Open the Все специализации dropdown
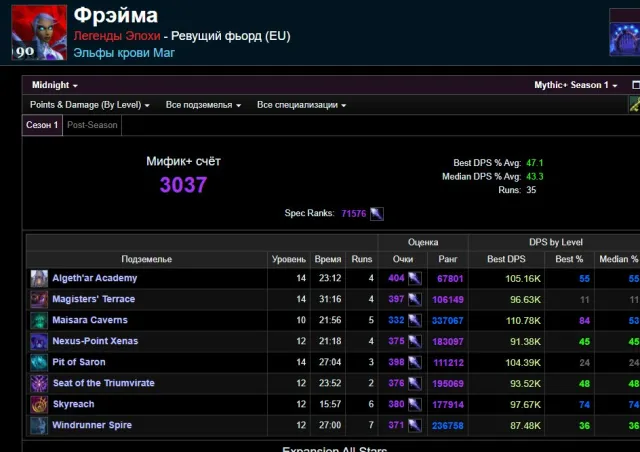Viewport: 640px width, 452px height. tap(302, 105)
